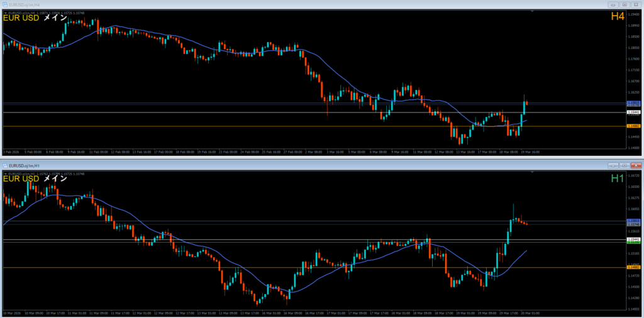
Task: Click the H1 chart date axis
Action: pyautogui.click(x=252, y=312)
